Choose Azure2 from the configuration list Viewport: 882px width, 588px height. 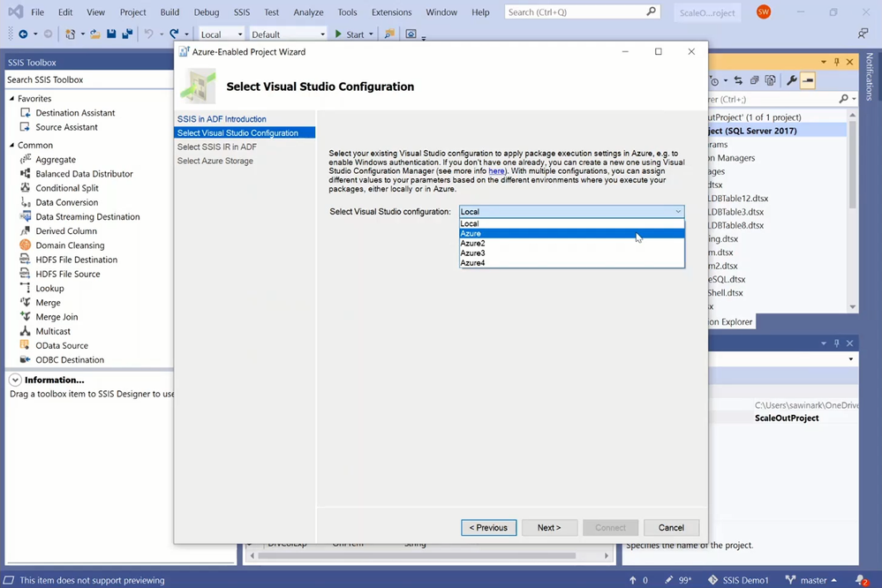click(571, 243)
